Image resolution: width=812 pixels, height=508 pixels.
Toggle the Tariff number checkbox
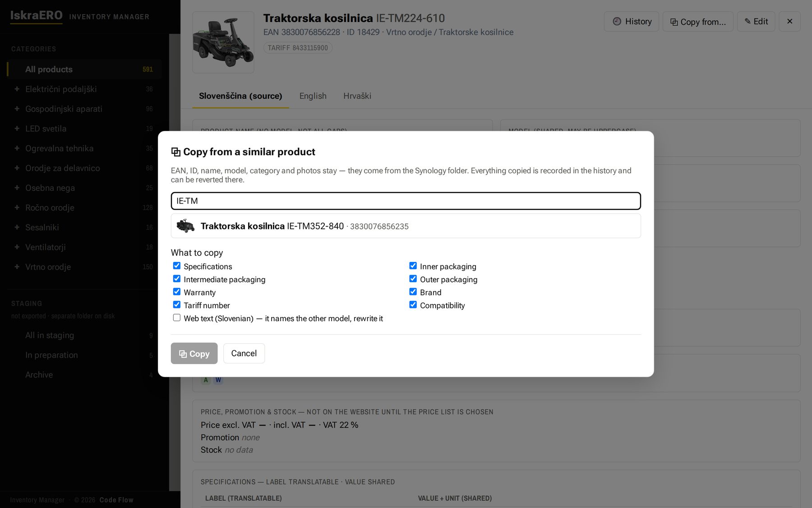[177, 305]
